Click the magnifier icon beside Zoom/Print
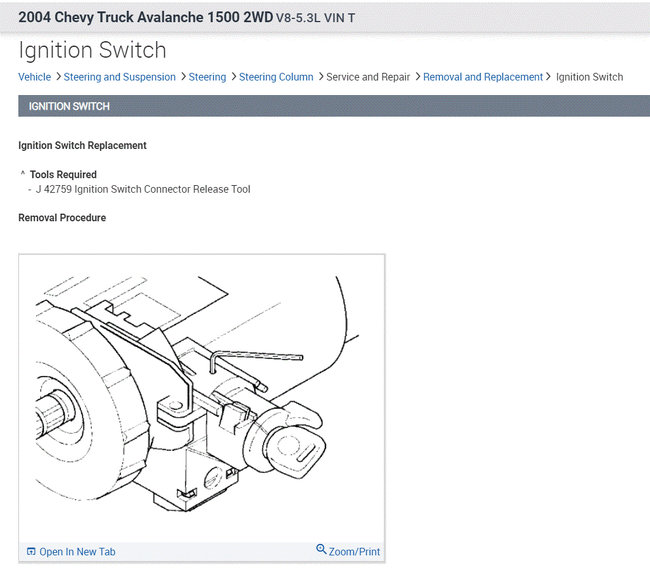This screenshot has height=570, width=650. pos(321,549)
